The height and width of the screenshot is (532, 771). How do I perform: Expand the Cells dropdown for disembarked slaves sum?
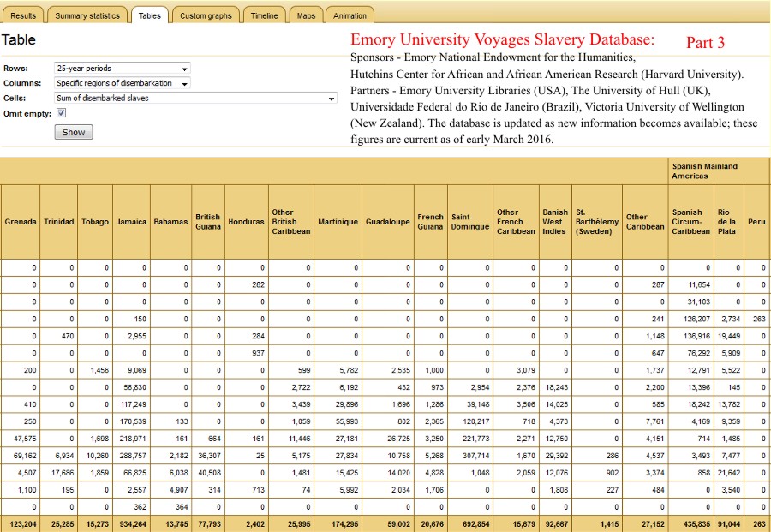coord(195,98)
